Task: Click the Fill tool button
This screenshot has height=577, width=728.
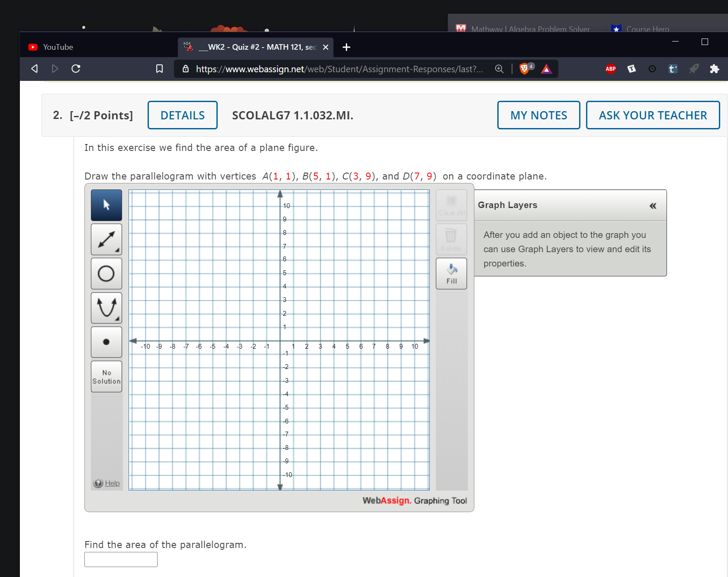Action: (x=451, y=273)
